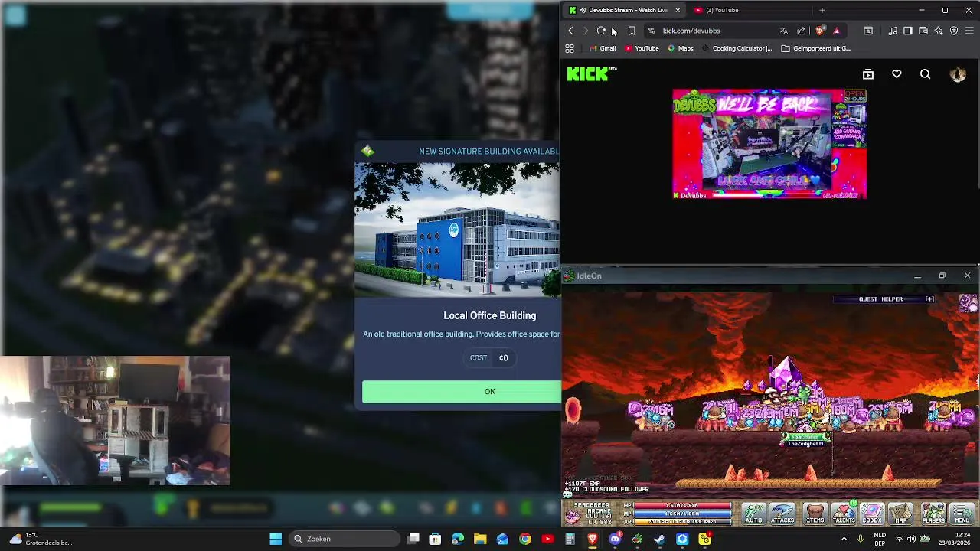Click the Spacebeer character portrait in IdleOn
The image size is (980, 551).
(573, 516)
